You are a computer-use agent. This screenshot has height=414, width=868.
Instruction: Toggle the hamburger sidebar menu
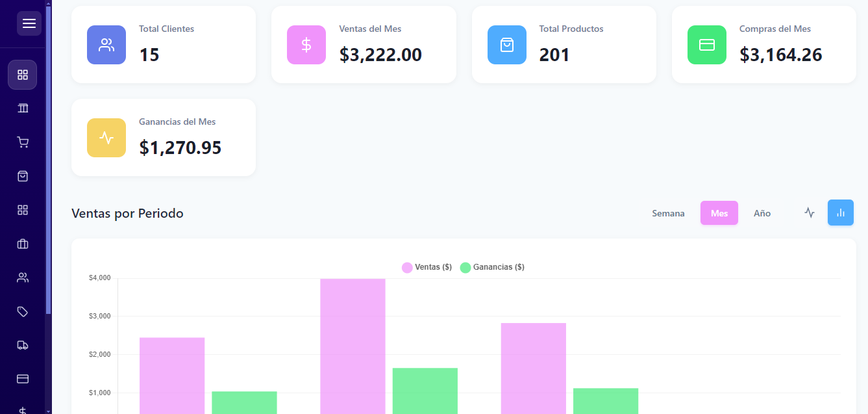pyautogui.click(x=29, y=23)
